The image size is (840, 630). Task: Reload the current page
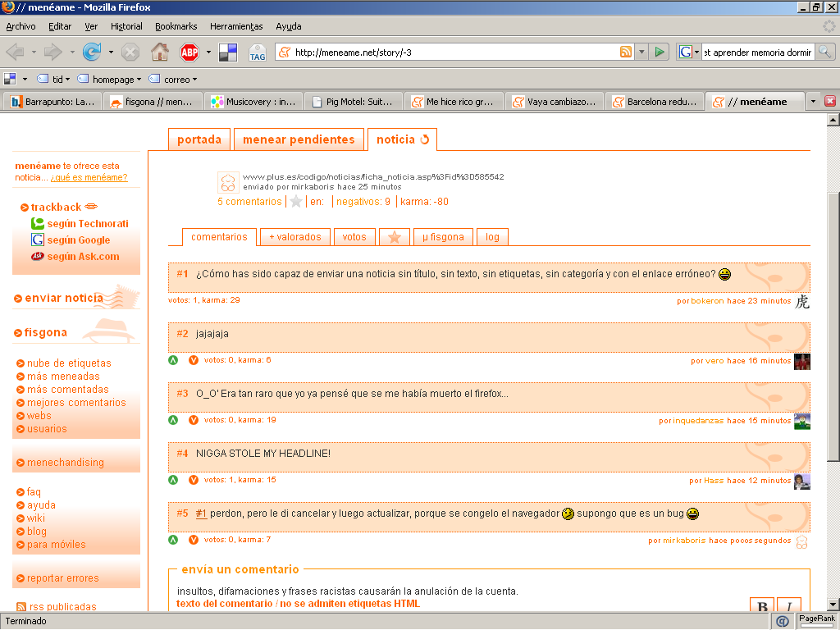click(x=92, y=52)
